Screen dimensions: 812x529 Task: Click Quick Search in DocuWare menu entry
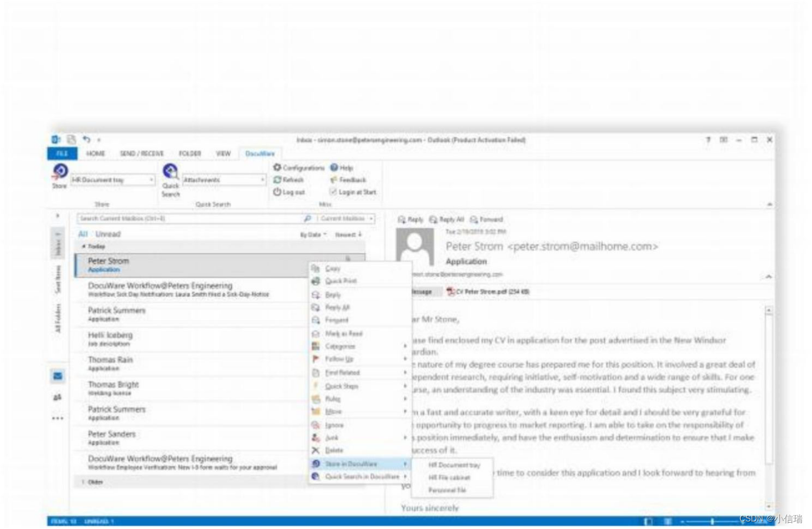[x=359, y=476]
